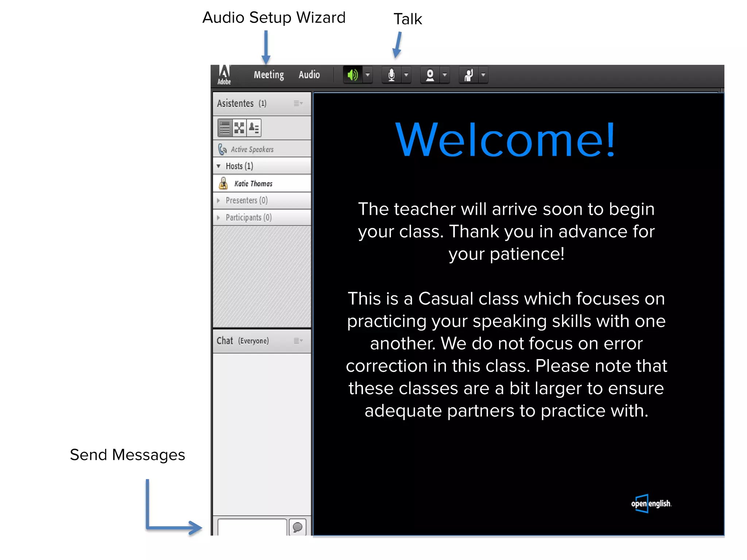Click the send message bubble button

[298, 527]
